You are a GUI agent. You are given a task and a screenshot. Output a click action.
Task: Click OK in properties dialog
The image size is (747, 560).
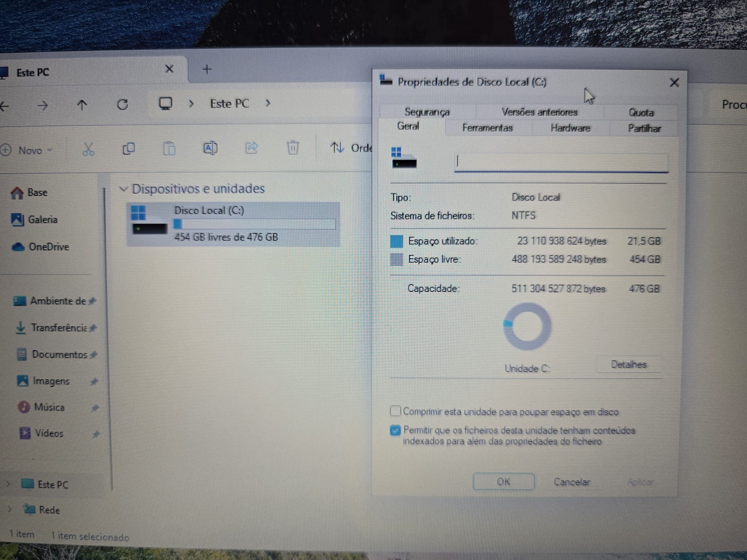click(x=503, y=482)
